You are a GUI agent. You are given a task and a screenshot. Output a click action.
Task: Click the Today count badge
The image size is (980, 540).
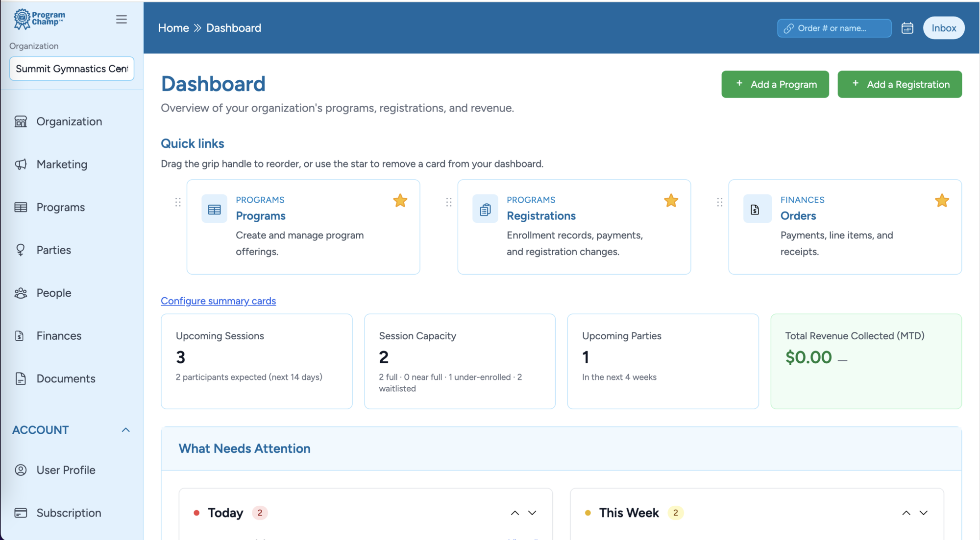260,513
